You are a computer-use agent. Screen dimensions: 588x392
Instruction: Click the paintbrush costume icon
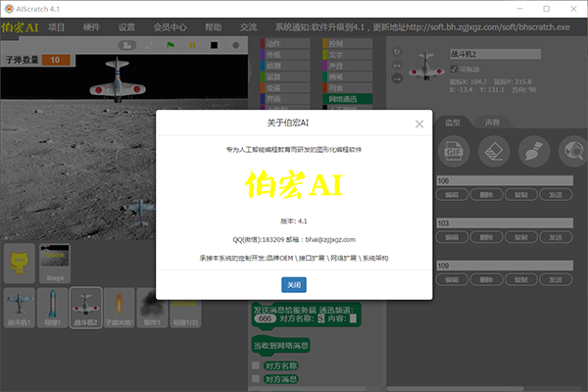[x=532, y=153]
